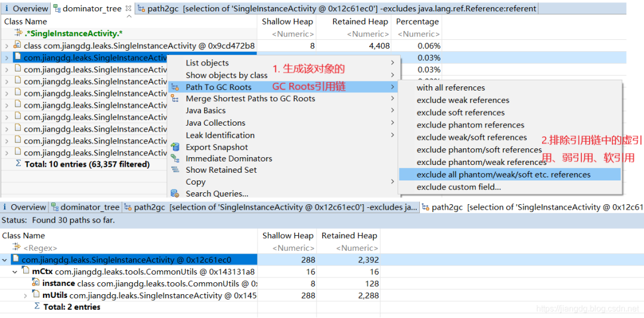Select mUtils com.jiangdg.leaks.SingleInstanceActivity row
This screenshot has height=318, width=644.
coord(150,295)
